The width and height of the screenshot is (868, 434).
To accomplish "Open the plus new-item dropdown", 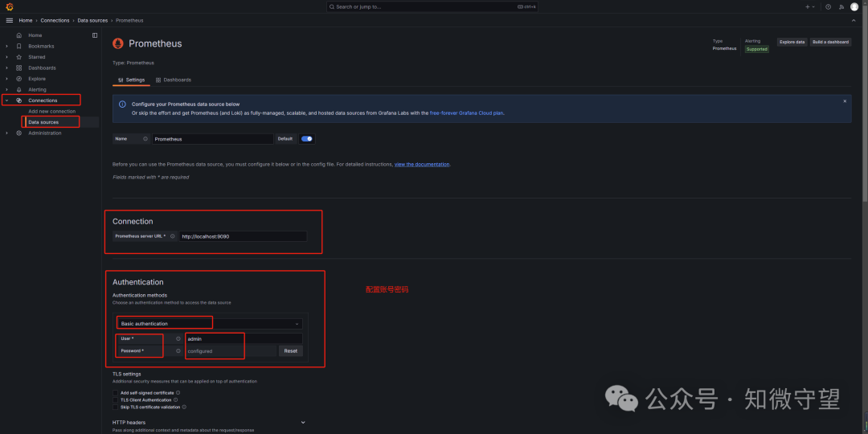I will pyautogui.click(x=810, y=6).
